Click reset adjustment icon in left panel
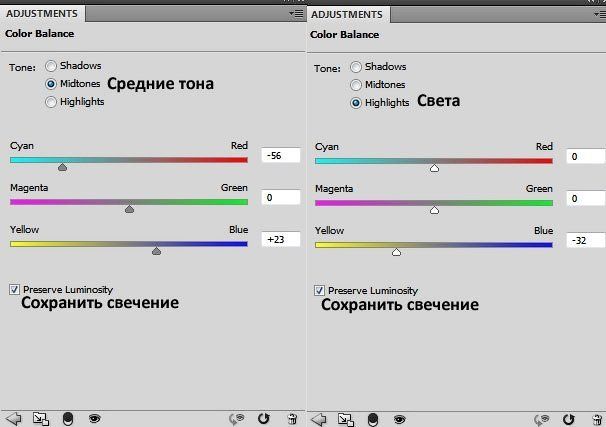The image size is (606, 427). pyautogui.click(x=264, y=418)
